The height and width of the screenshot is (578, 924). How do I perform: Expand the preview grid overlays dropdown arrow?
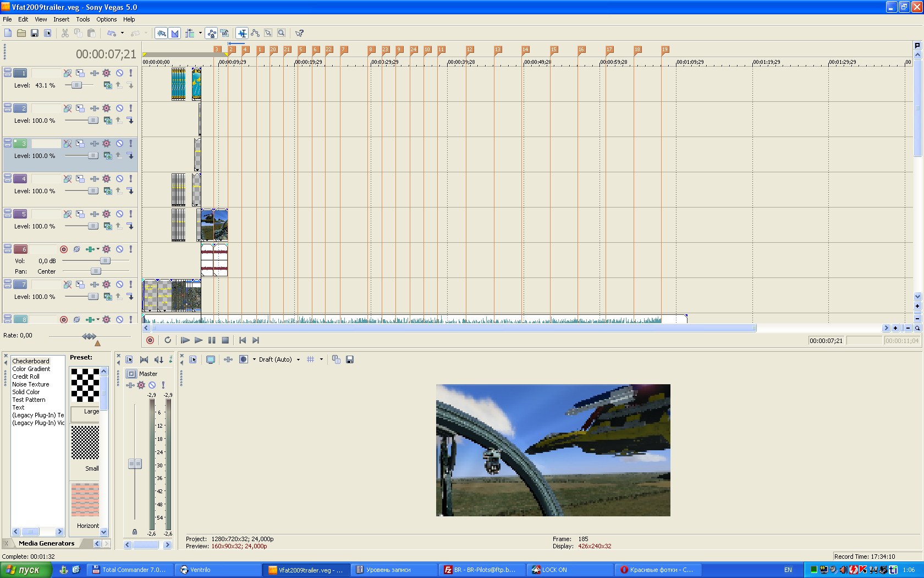(322, 359)
